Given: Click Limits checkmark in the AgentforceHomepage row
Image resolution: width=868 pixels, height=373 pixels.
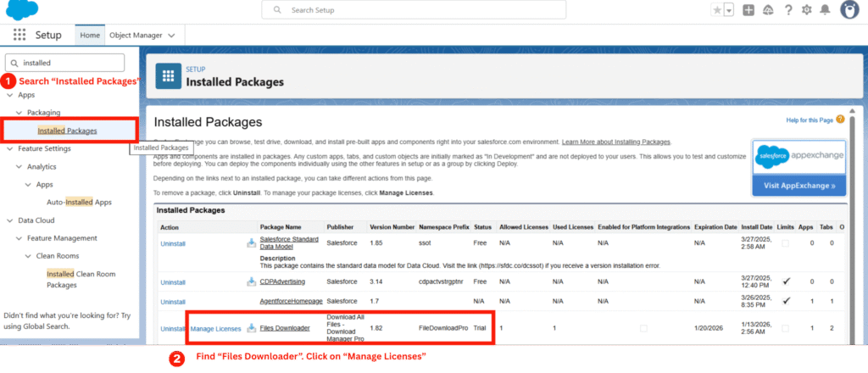Looking at the screenshot, I should point(787,301).
